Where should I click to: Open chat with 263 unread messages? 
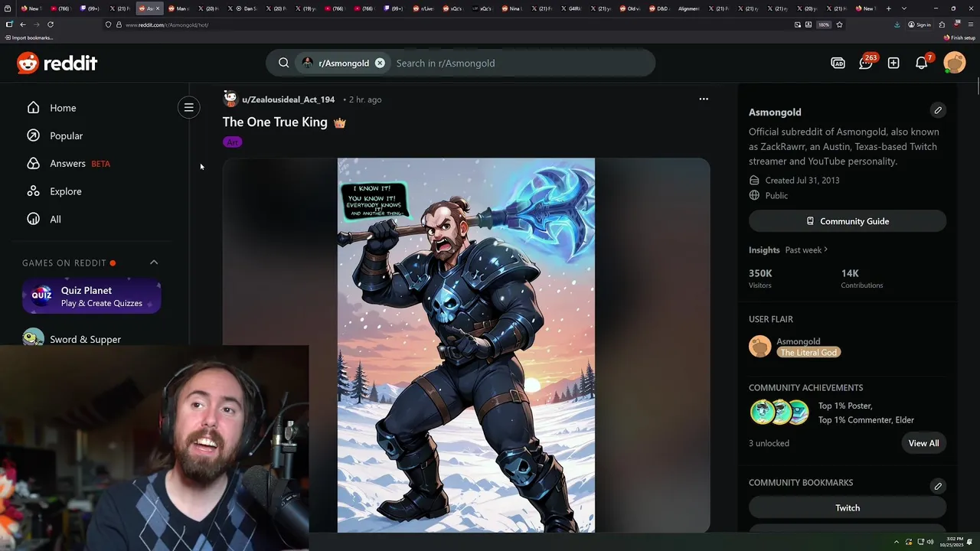(866, 63)
